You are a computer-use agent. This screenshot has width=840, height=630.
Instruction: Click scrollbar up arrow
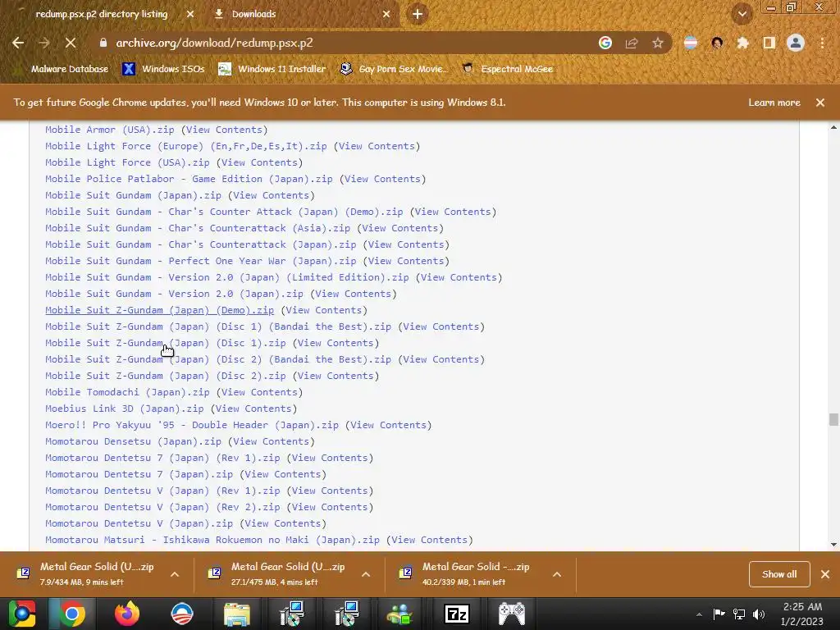click(x=833, y=127)
